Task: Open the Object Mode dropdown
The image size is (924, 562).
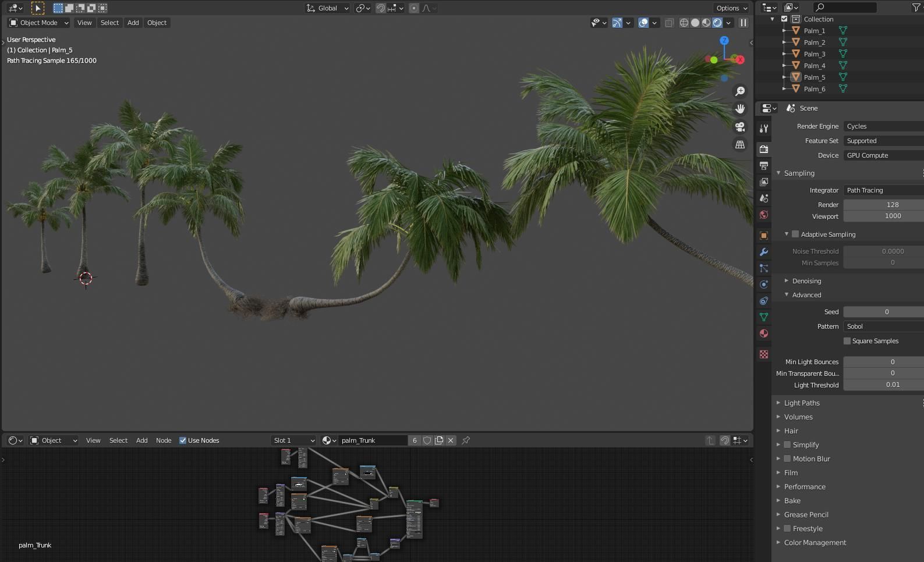Action: 38,23
